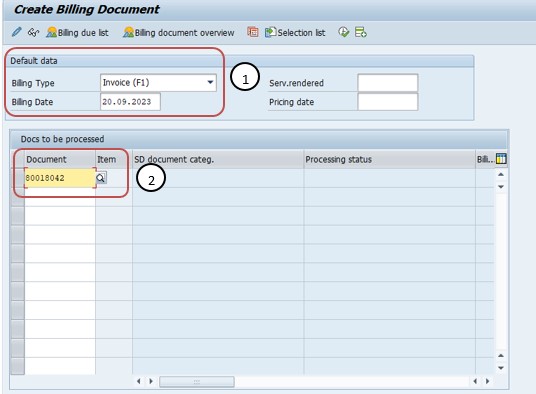The width and height of the screenshot is (536, 394).
Task: Click the green execute clock icon
Action: [x=343, y=32]
